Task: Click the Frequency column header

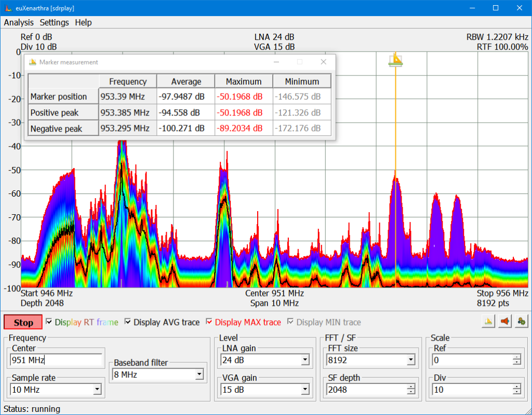Action: coord(128,82)
